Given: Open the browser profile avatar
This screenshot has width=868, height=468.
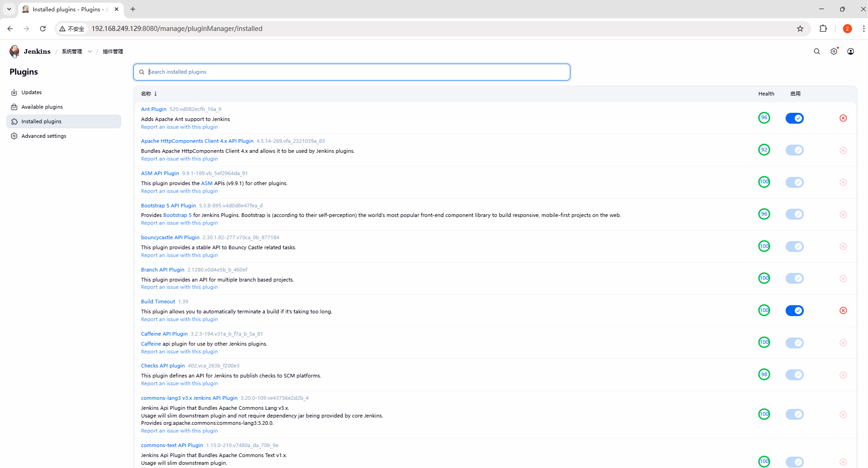Looking at the screenshot, I should [x=848, y=29].
